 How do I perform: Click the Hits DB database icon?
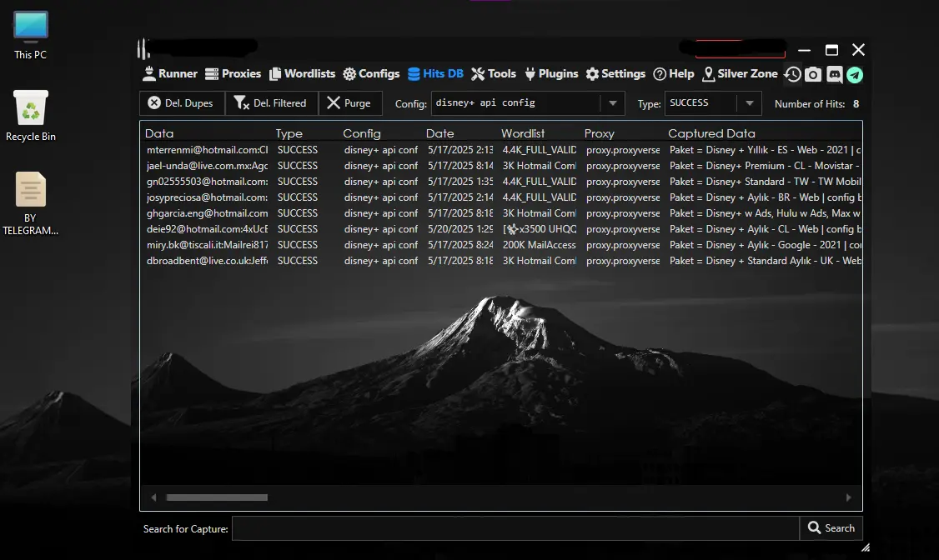pos(414,74)
